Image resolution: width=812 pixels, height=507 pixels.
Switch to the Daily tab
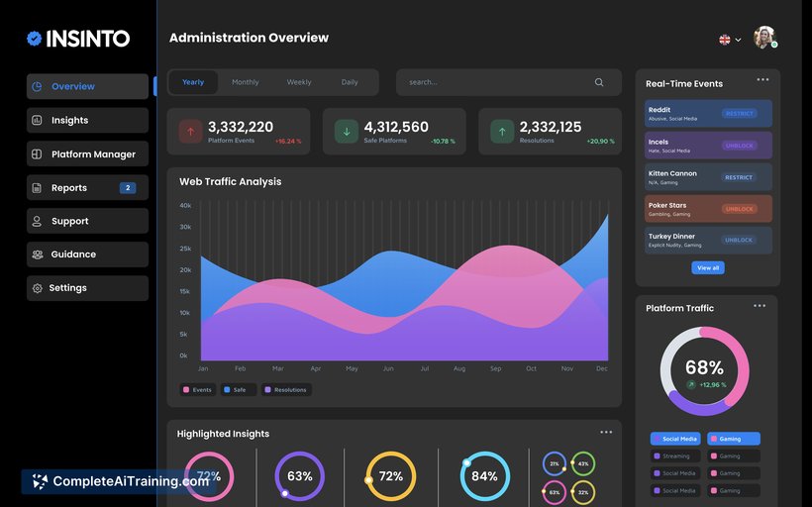(x=350, y=82)
